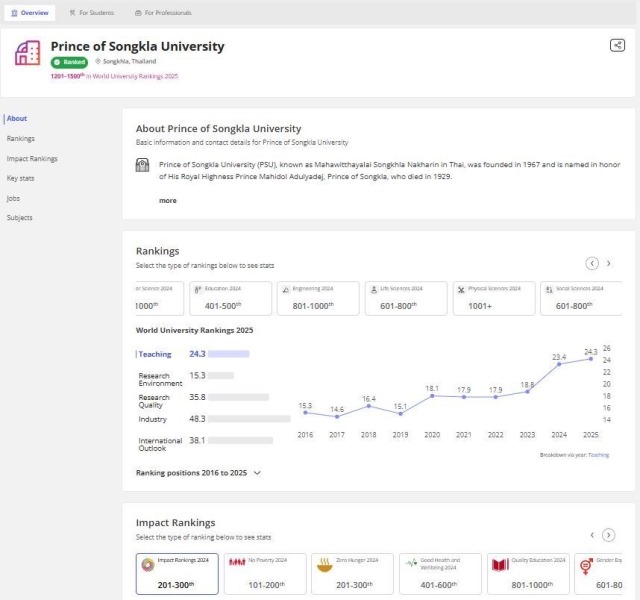Switch to the For Professionals tab

(163, 13)
